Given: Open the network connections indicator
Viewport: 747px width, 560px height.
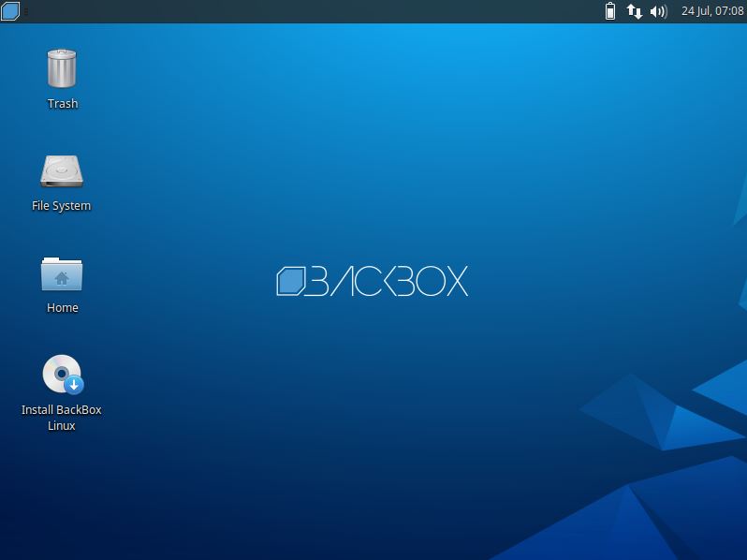Looking at the screenshot, I should (634, 11).
